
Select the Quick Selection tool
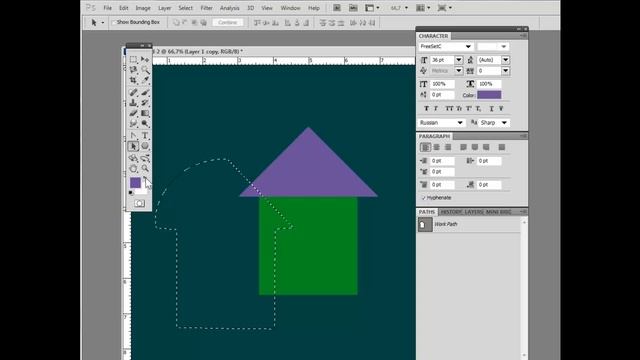tap(145, 70)
